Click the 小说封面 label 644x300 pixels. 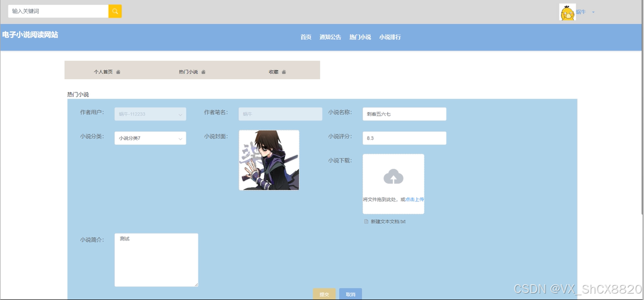216,136
